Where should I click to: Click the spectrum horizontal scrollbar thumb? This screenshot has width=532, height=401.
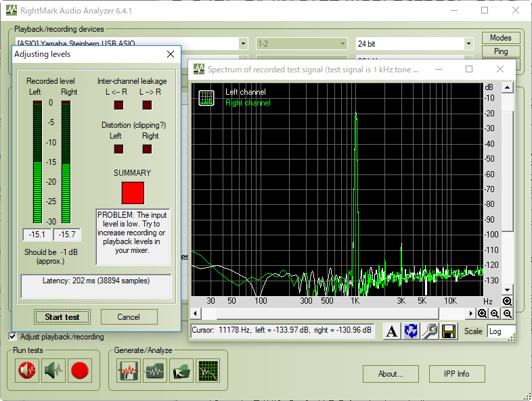(x=328, y=314)
